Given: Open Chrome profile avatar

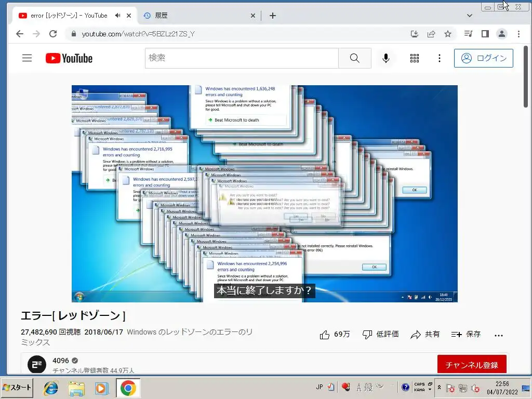Looking at the screenshot, I should pyautogui.click(x=502, y=34).
